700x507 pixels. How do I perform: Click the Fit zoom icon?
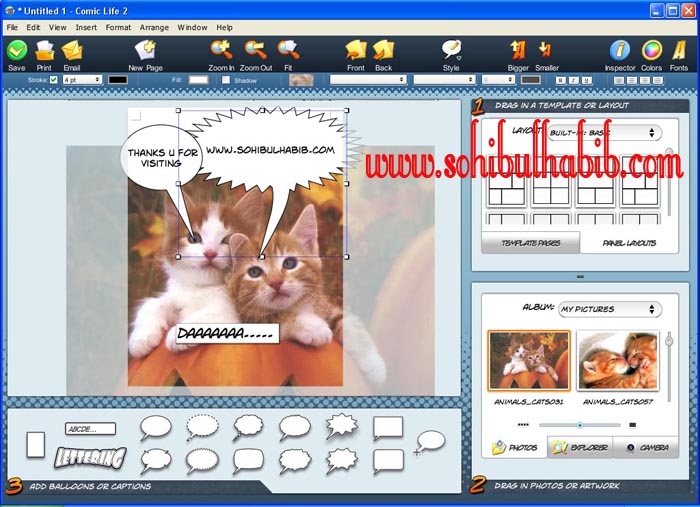coord(288,50)
